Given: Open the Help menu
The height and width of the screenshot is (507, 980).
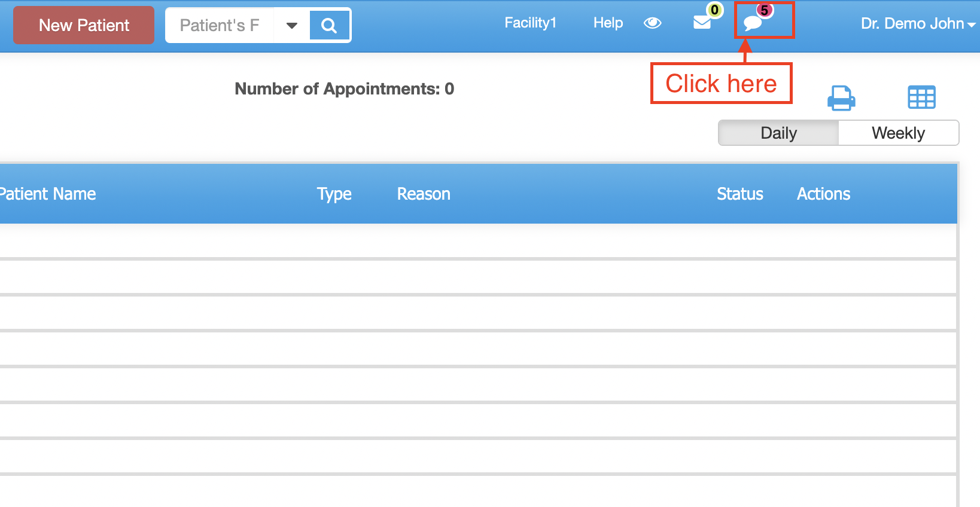Looking at the screenshot, I should (x=608, y=23).
